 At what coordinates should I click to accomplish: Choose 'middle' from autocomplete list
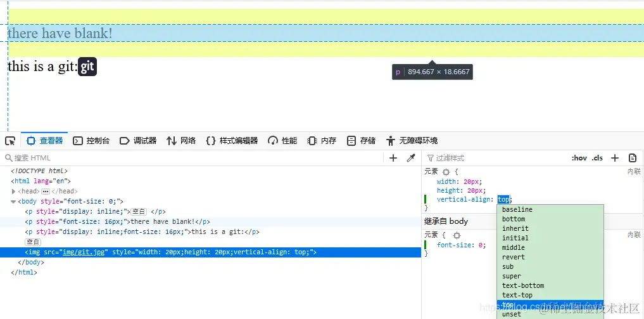point(550,247)
